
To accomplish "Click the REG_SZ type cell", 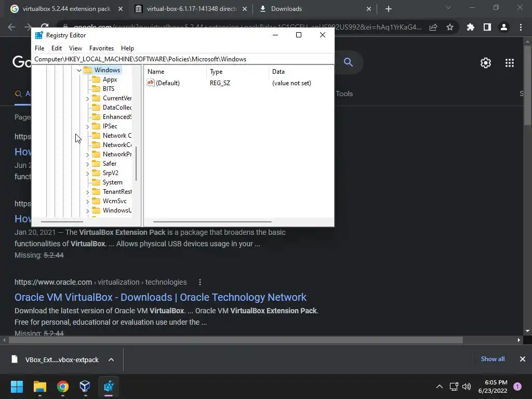I will (x=220, y=83).
